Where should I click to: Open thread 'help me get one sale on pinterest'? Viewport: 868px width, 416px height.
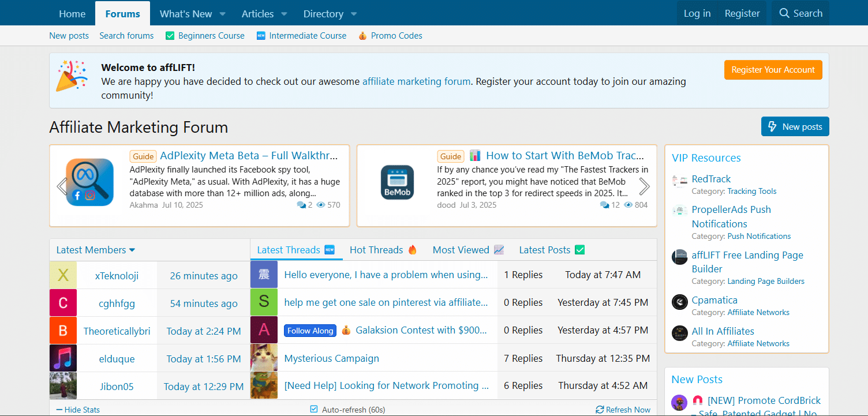click(x=386, y=302)
